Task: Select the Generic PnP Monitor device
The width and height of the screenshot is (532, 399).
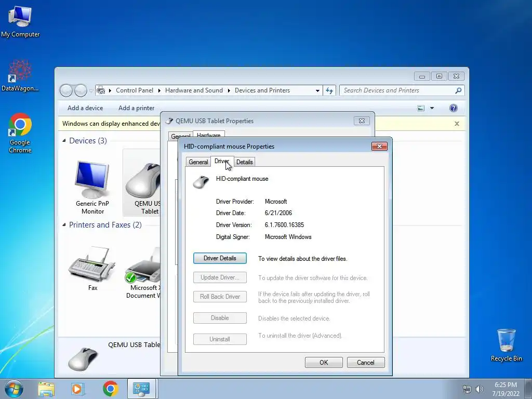Action: point(92,187)
